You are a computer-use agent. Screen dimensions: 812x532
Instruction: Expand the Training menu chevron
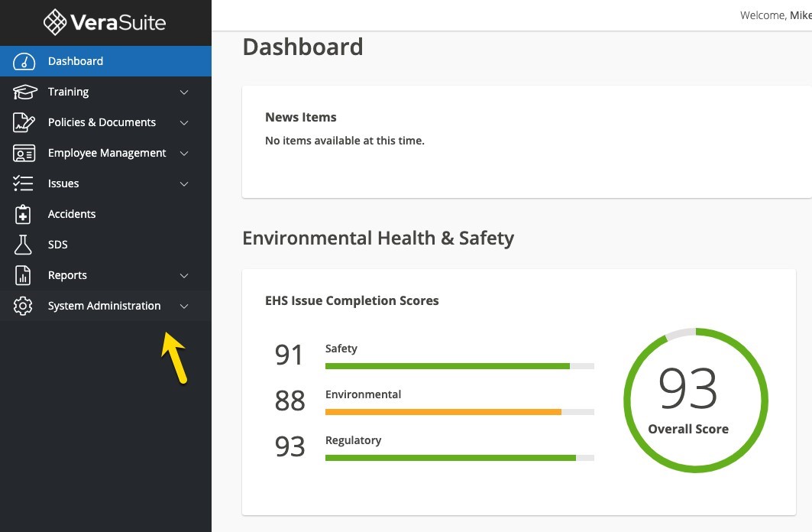184,92
